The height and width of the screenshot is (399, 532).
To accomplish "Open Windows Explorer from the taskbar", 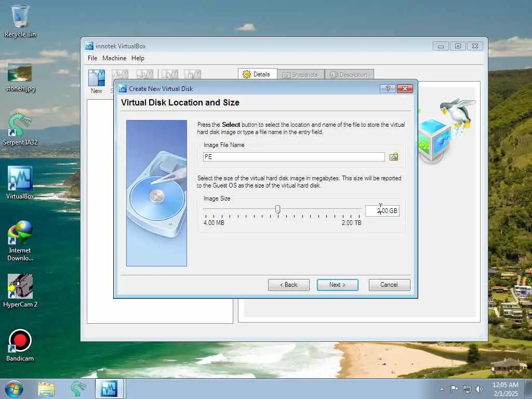I will point(46,389).
